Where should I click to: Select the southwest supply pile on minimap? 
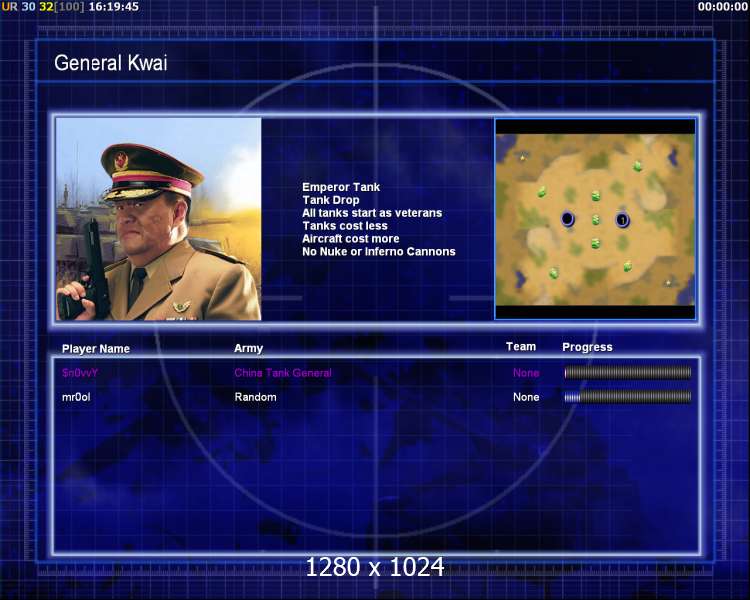point(553,273)
